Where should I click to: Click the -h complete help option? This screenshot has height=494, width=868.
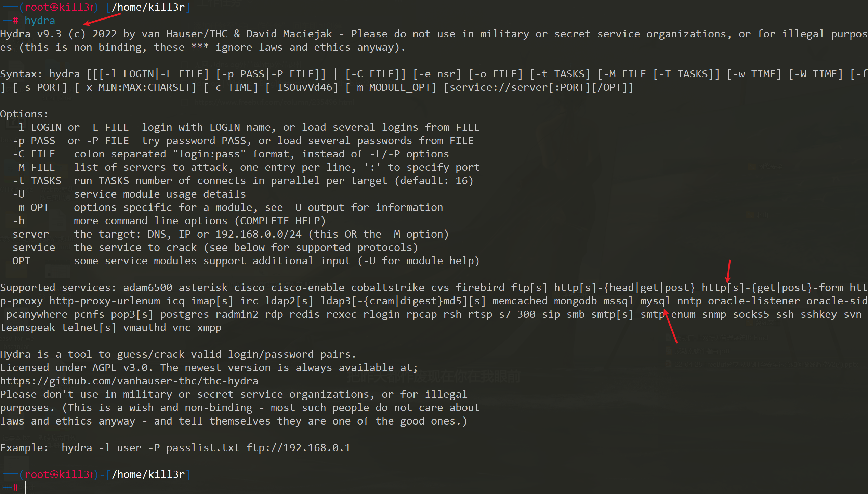click(19, 221)
